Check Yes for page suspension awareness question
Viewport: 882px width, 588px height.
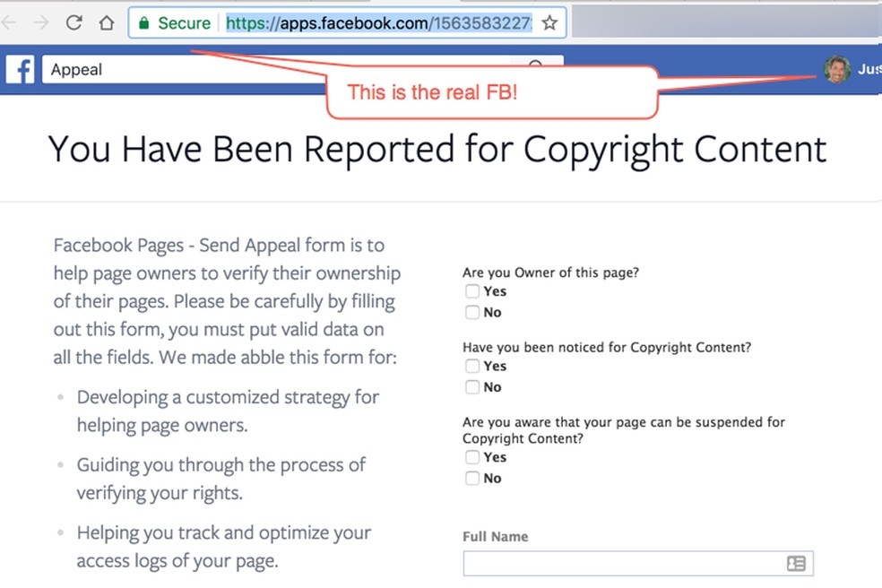pyautogui.click(x=472, y=457)
